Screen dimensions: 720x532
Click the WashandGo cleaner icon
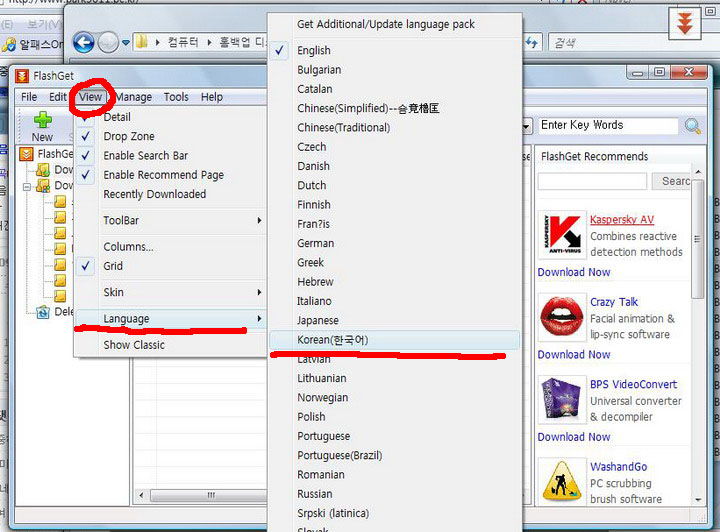point(560,481)
